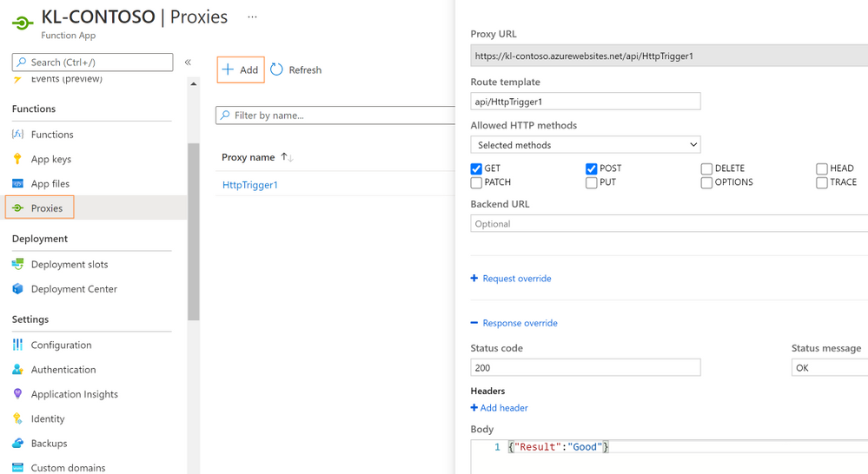Click the Proxy name column header

248,157
